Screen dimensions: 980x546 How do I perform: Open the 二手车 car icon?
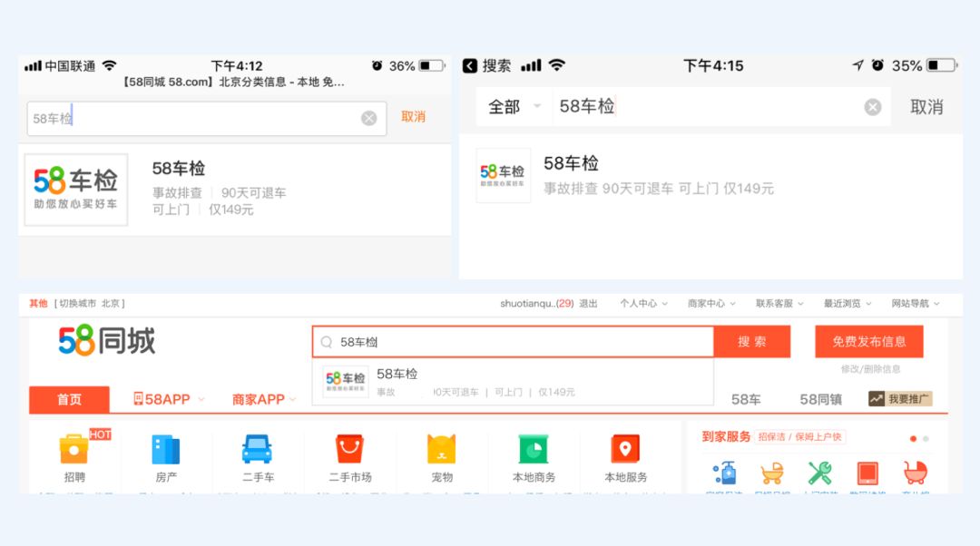(257, 449)
